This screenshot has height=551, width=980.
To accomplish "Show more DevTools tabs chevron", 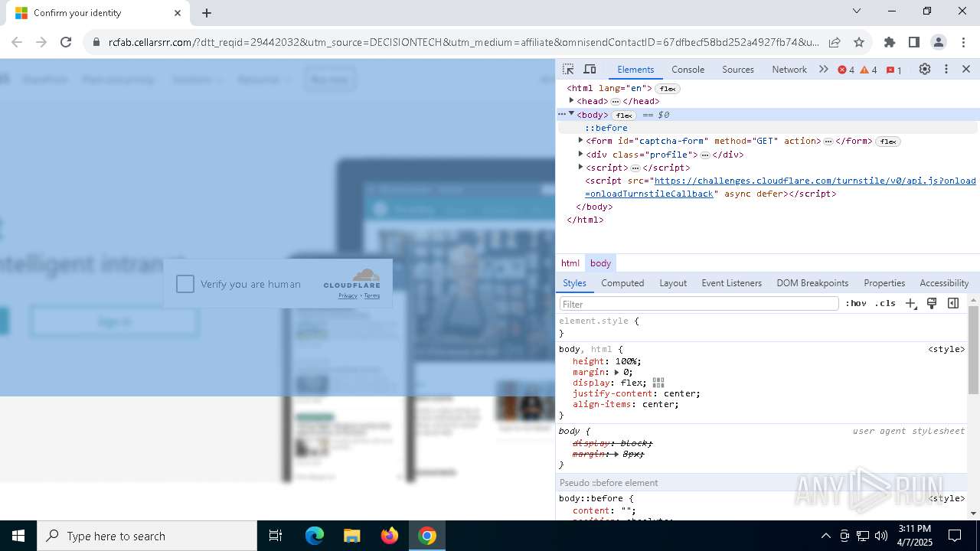I will pyautogui.click(x=823, y=69).
